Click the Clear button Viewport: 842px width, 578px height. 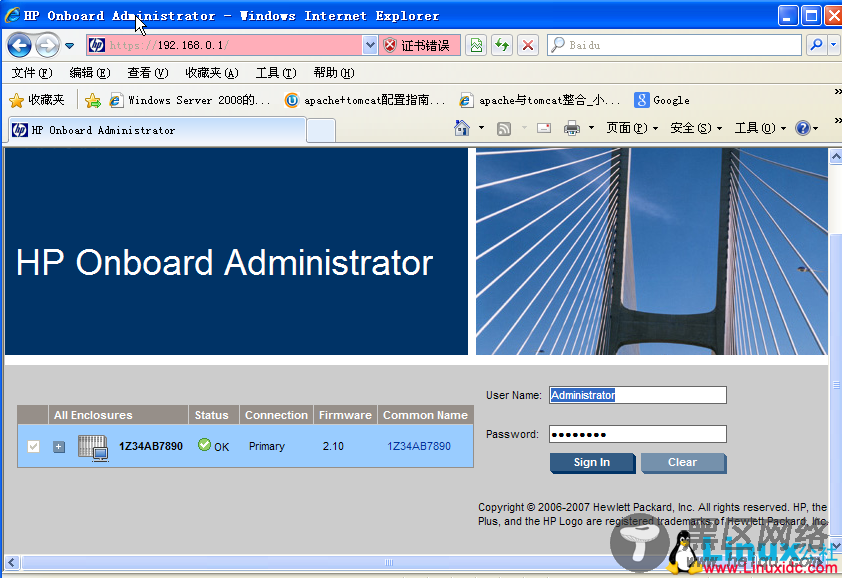(x=683, y=463)
